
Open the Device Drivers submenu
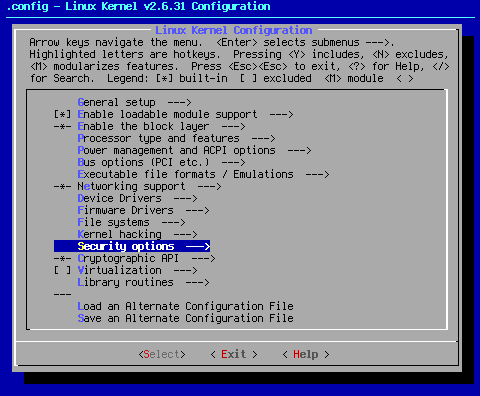tap(137, 198)
